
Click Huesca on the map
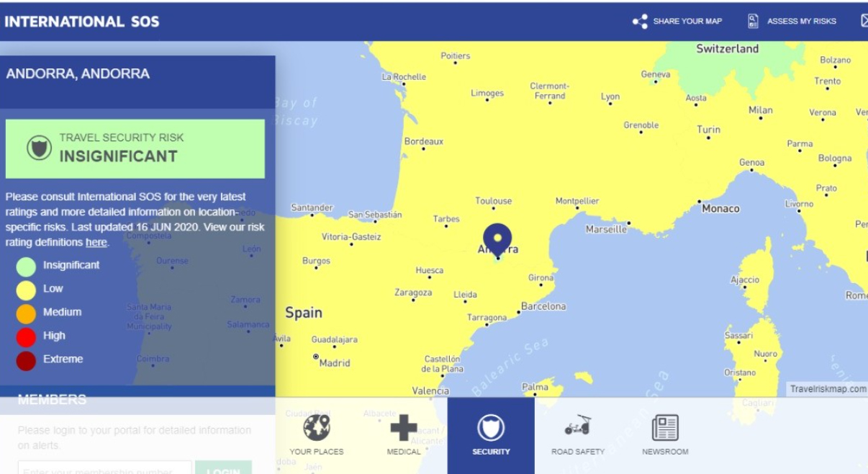(430, 271)
